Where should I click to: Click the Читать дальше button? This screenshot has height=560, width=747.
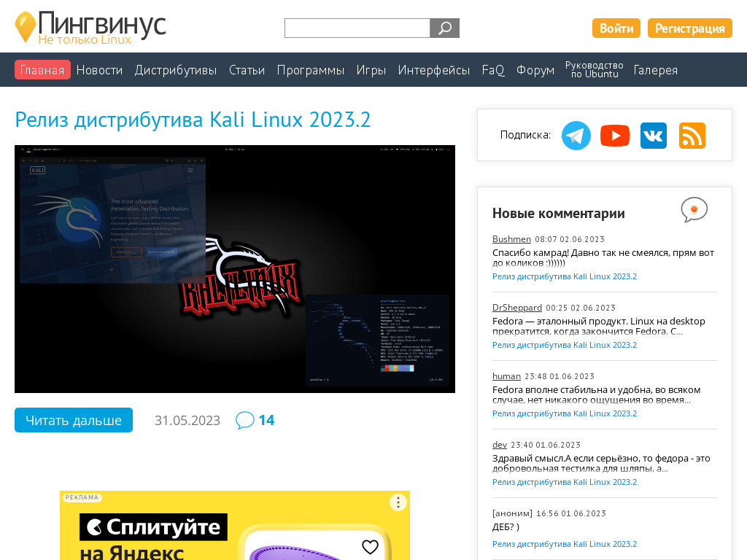[x=74, y=420]
